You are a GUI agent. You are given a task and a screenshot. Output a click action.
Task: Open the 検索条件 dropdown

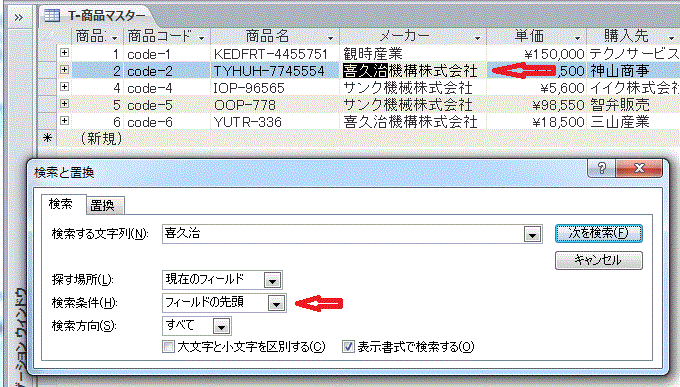click(276, 304)
